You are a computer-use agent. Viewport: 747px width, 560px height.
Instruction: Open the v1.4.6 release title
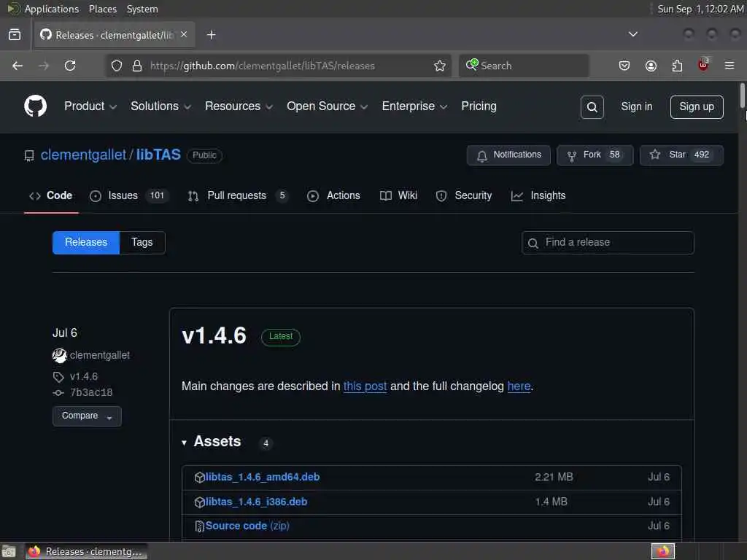(x=214, y=335)
